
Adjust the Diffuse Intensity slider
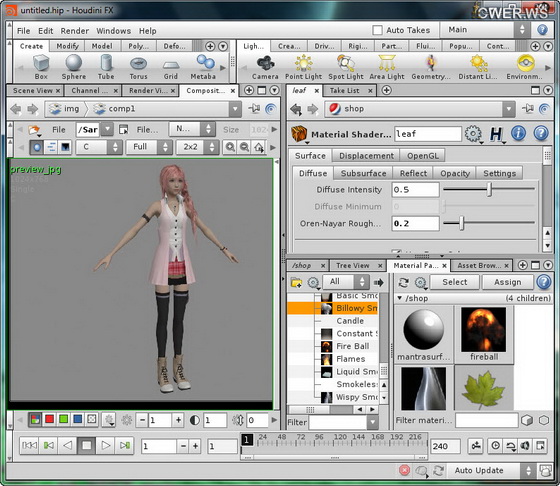click(x=489, y=189)
